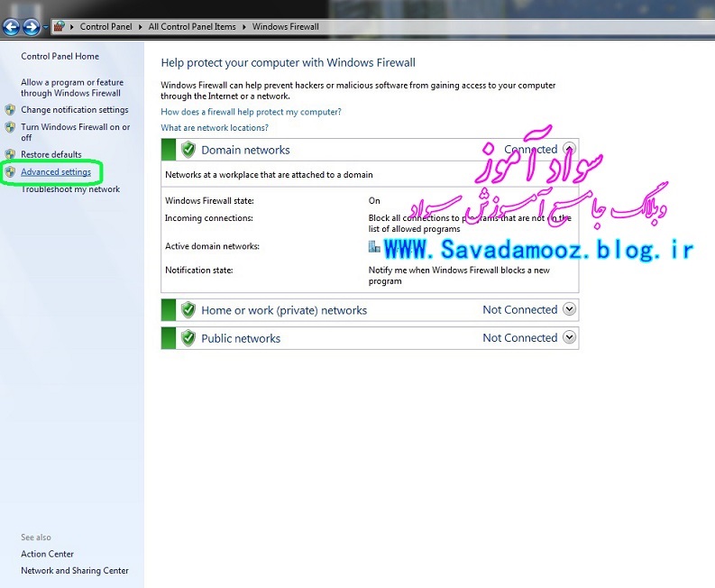The width and height of the screenshot is (715, 588).
Task: Click Not Connected status of Home or work networks
Action: point(520,309)
